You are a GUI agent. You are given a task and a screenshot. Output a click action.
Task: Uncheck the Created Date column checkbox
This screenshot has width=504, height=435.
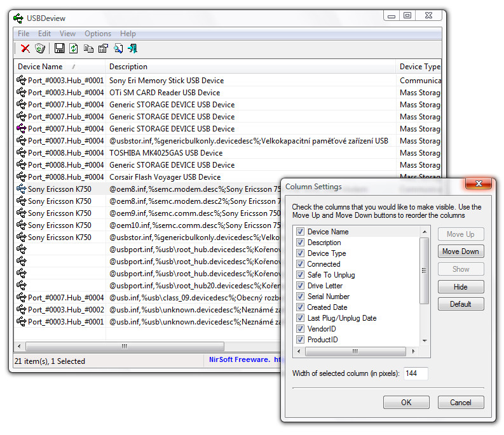[x=300, y=307]
